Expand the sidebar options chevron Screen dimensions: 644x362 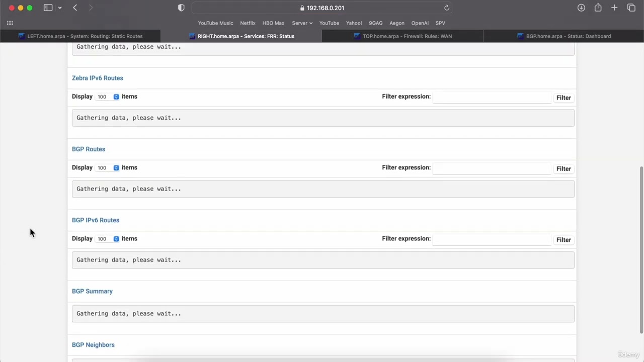[x=60, y=8]
